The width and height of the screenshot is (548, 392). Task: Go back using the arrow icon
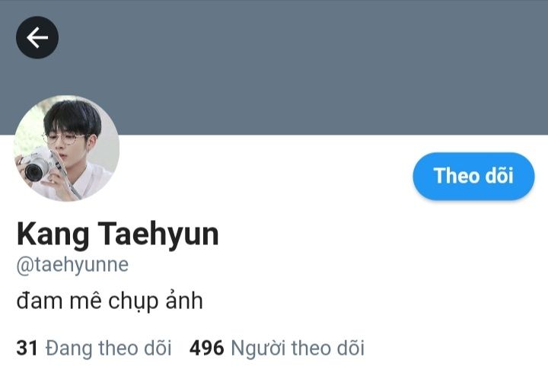pos(37,37)
